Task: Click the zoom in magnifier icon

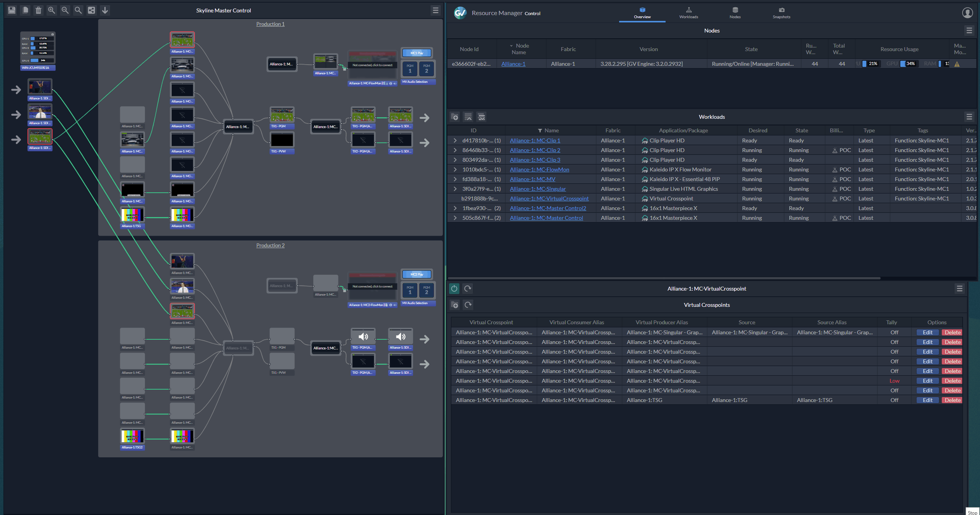Action: (x=51, y=10)
